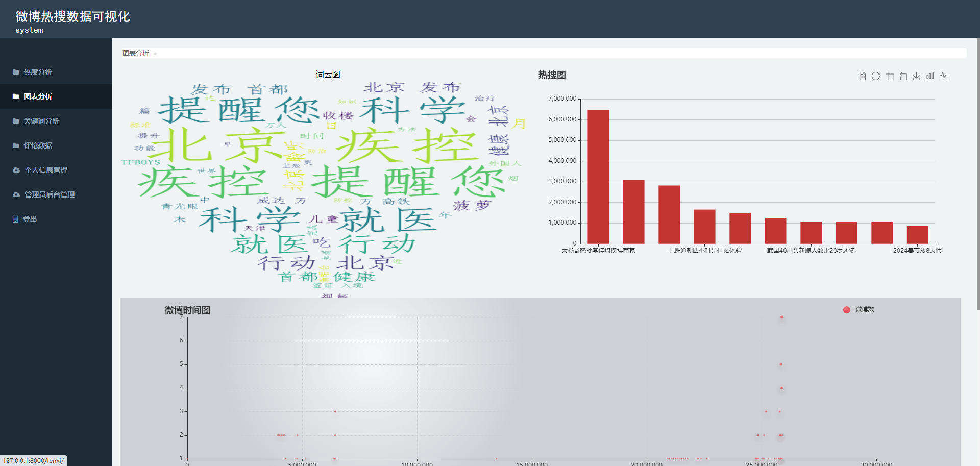The width and height of the screenshot is (980, 466).
Task: Click the 热搜图 chart title
Action: click(x=552, y=75)
